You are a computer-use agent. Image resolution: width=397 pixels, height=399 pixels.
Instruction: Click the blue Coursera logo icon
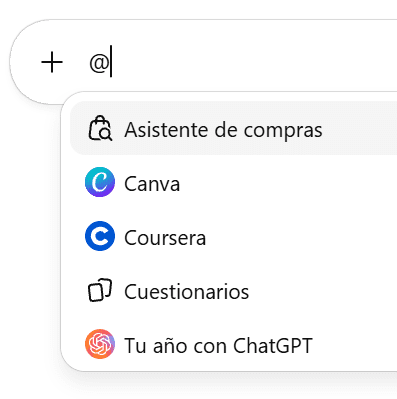100,236
